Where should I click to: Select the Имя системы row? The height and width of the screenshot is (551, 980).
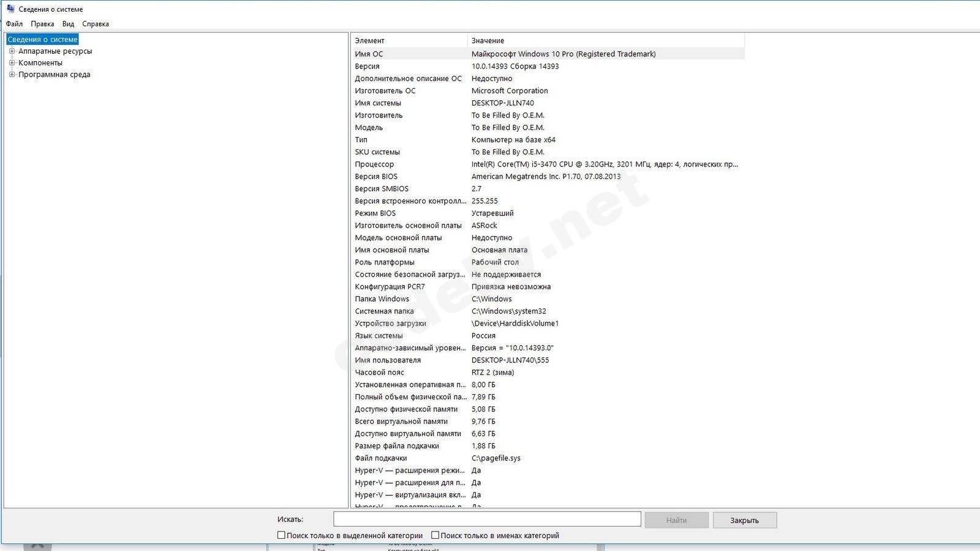click(549, 103)
